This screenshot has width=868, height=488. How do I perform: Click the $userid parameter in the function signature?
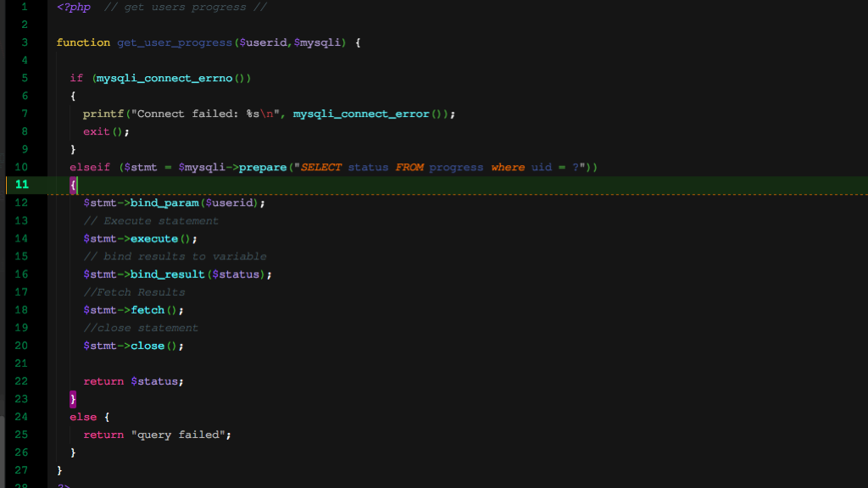click(263, 42)
